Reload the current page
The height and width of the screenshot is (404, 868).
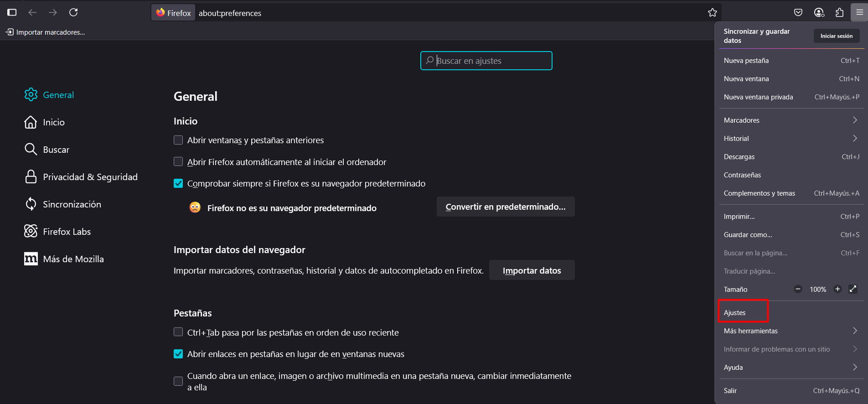(x=73, y=12)
